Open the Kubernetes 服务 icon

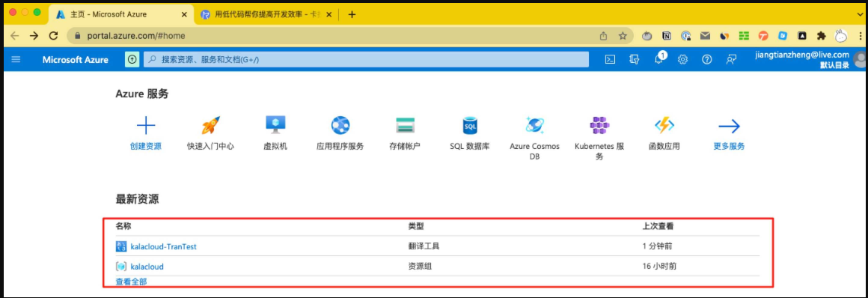tap(599, 126)
